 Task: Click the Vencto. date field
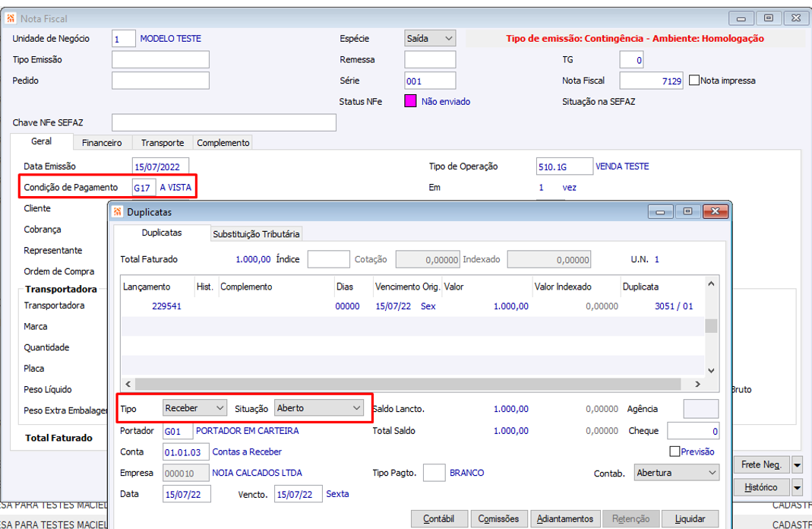[299, 494]
